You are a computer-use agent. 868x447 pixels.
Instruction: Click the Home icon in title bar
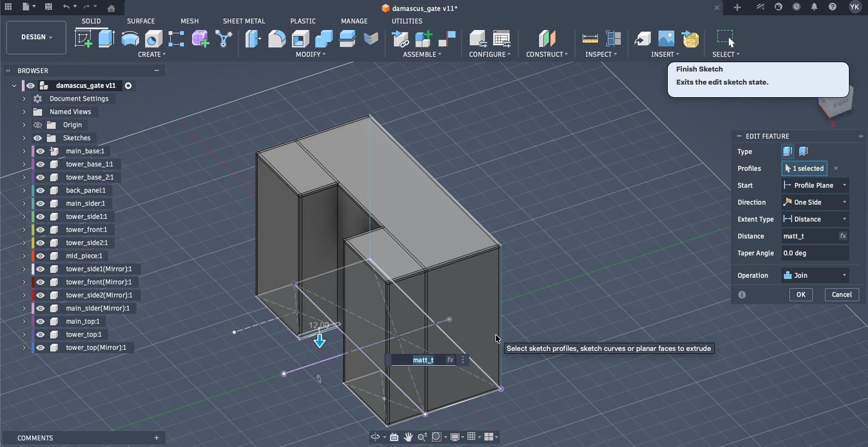coord(111,8)
